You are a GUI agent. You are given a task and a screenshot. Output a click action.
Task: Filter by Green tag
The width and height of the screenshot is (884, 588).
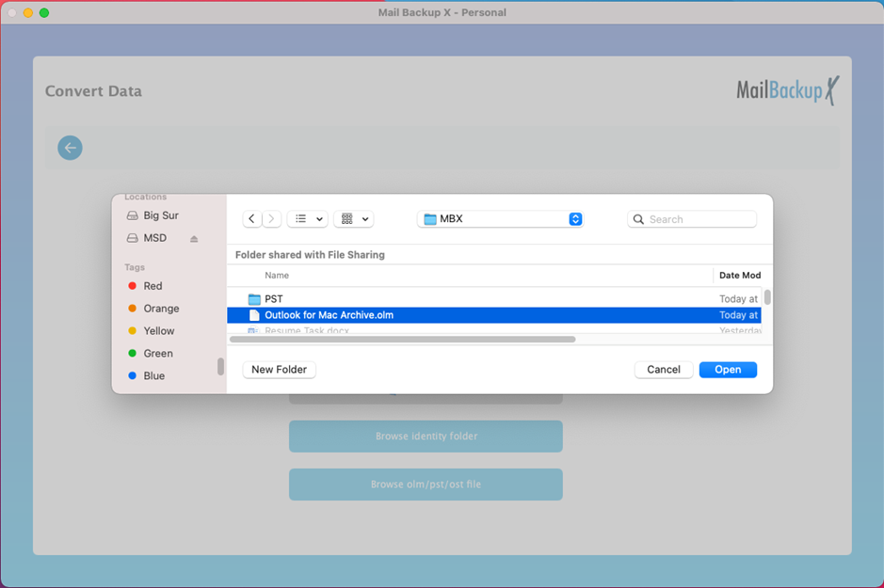158,353
